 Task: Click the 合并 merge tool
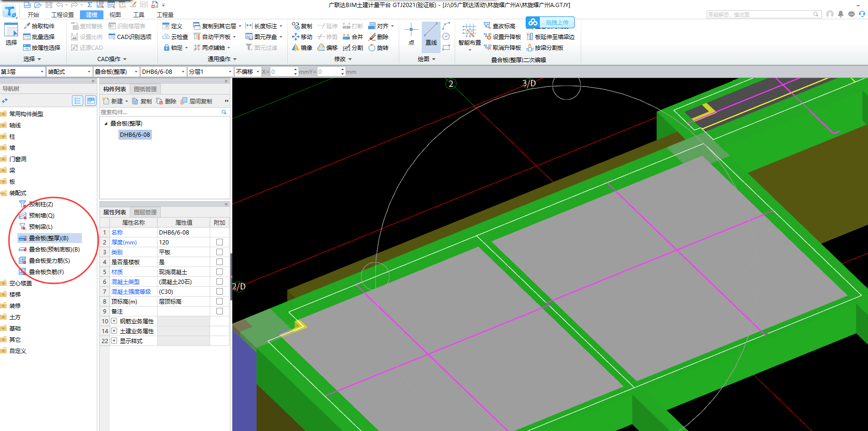[x=353, y=37]
